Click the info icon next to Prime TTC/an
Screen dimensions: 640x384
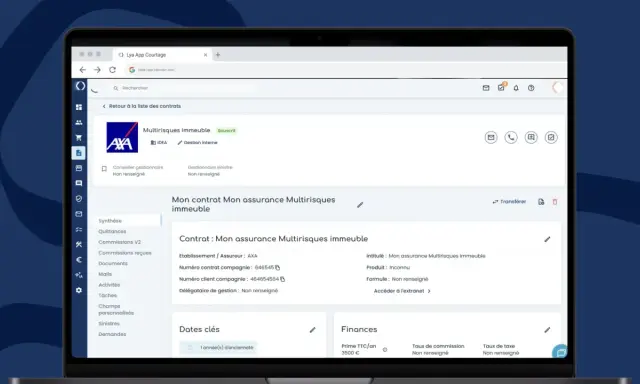point(385,350)
